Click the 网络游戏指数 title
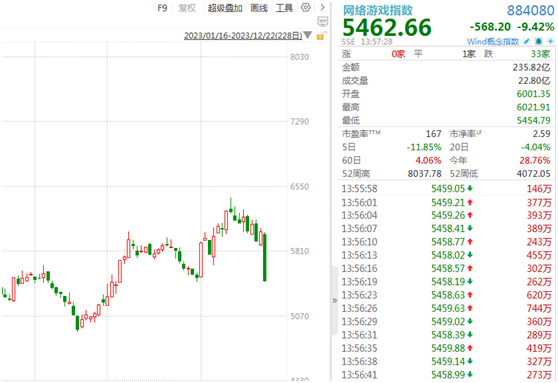This screenshot has height=383, width=558. click(378, 10)
